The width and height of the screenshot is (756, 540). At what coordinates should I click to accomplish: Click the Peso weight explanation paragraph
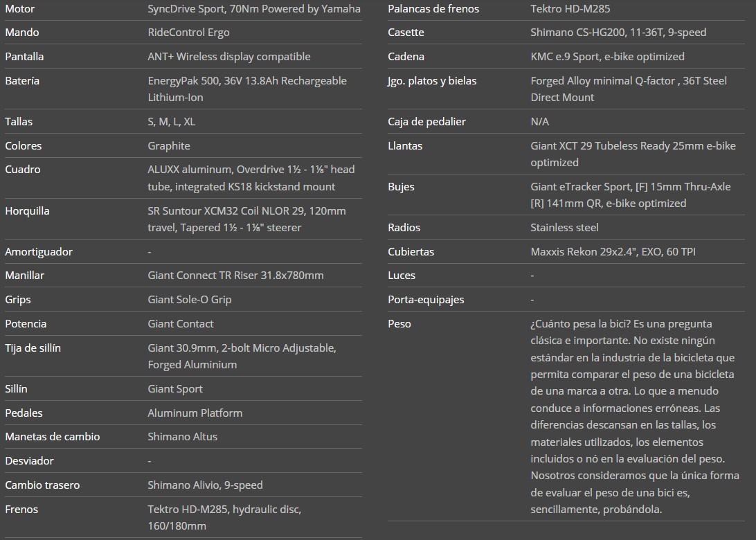[x=634, y=416]
